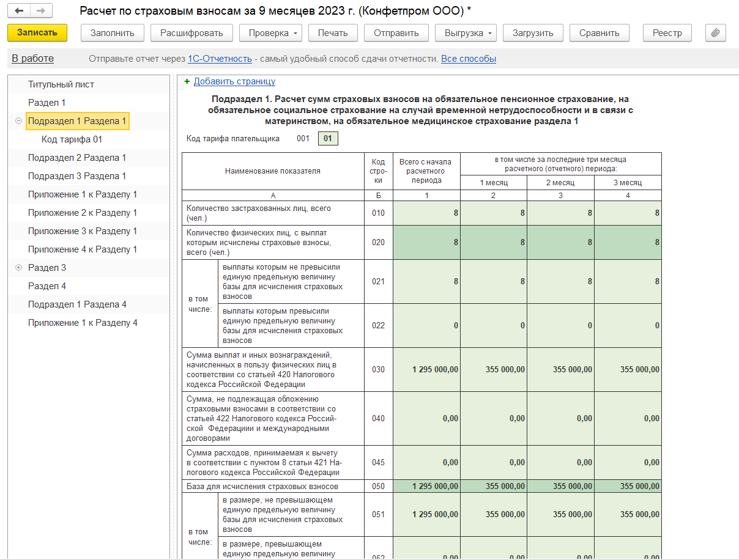Select Подраздел 1 Раздела 4
Viewport: 739px width, 560px height.
click(x=77, y=304)
